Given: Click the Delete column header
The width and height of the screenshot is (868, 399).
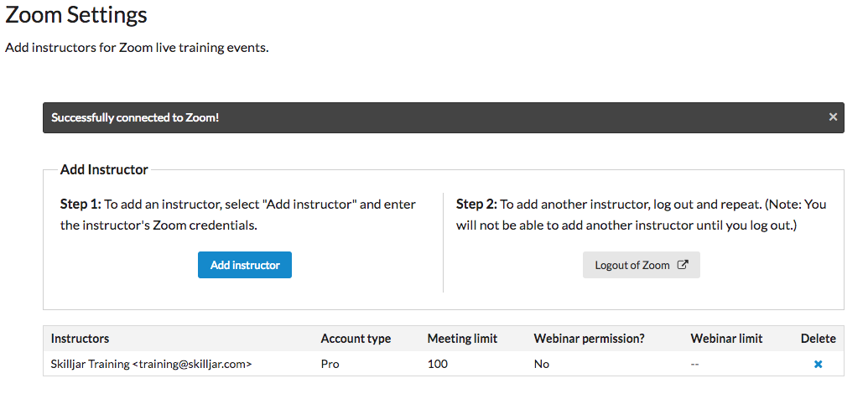Looking at the screenshot, I should coord(818,339).
